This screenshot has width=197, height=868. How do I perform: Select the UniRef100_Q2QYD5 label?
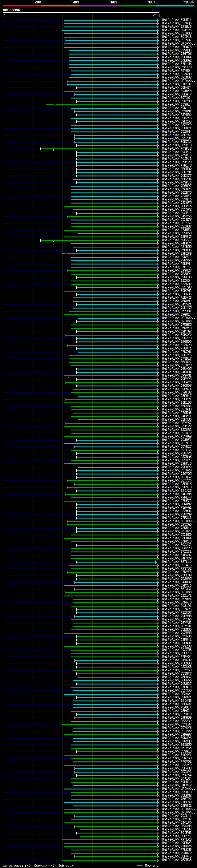(177, 474)
